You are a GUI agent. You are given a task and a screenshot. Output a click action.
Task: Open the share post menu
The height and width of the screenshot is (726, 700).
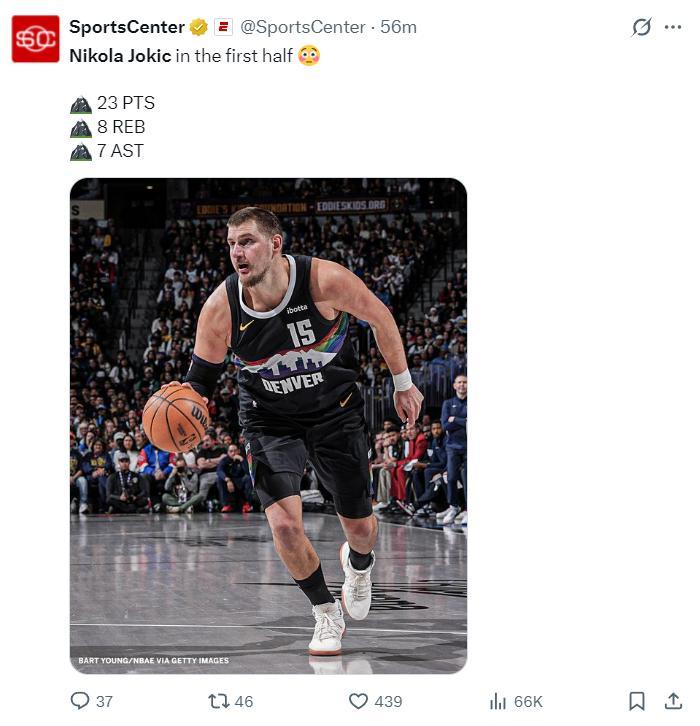click(673, 701)
